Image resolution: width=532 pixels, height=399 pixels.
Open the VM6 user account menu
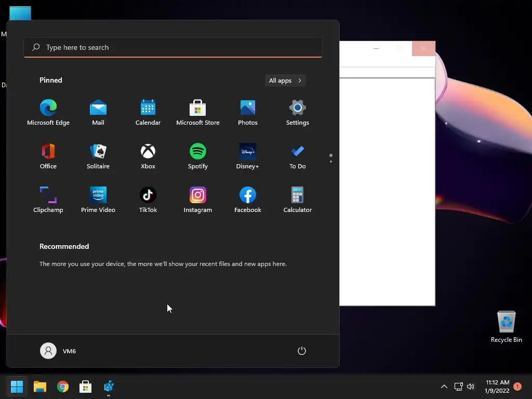[x=58, y=351]
